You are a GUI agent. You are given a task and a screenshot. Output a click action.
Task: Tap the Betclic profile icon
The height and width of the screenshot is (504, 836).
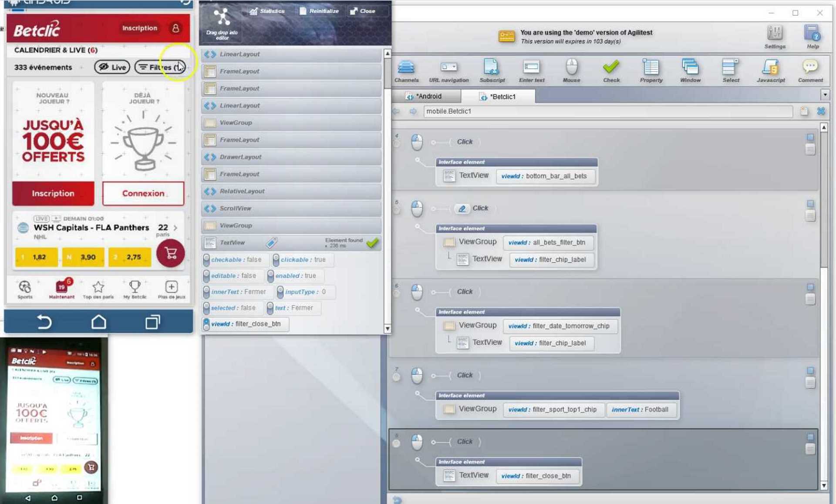175,28
